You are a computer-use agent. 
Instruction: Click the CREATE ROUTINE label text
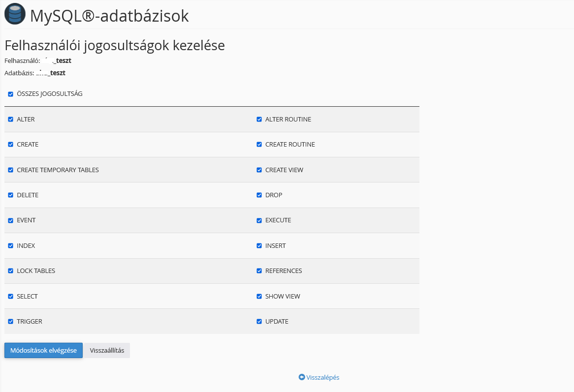290,145
